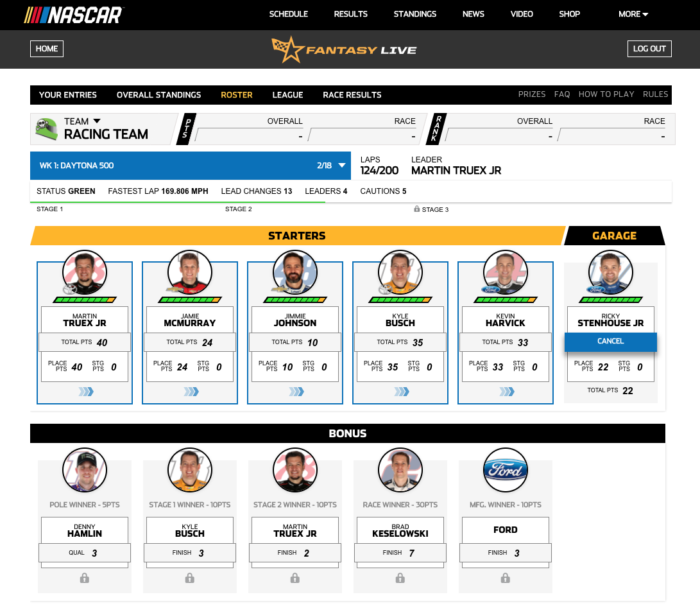This screenshot has height=608, width=700.
Task: Click Jimmie Johnson's green status bar
Action: point(295,300)
